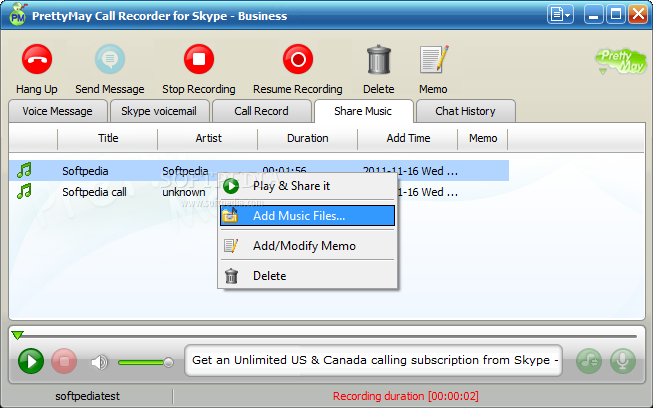Choose Add Music Files... menu entry
The height and width of the screenshot is (408, 653).
click(x=307, y=216)
